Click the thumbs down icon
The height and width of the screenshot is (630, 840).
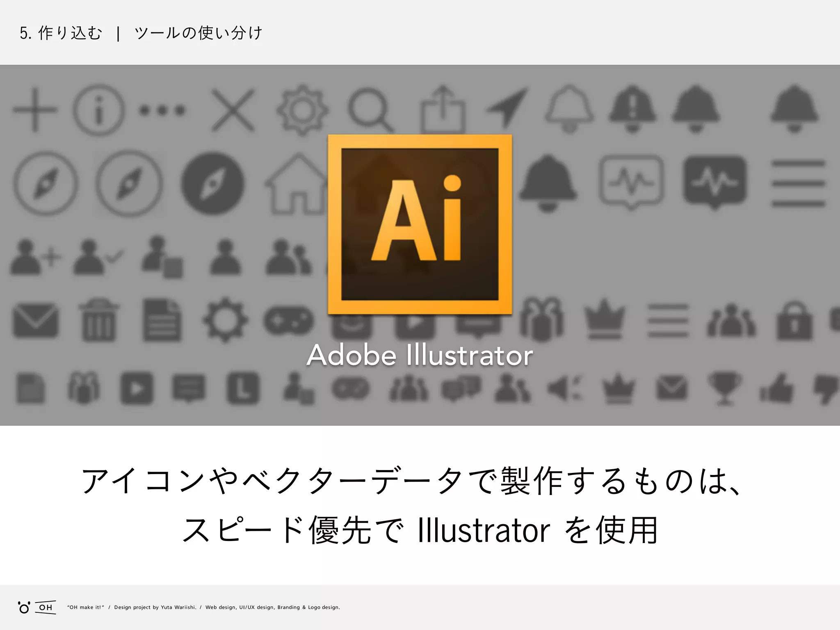[x=827, y=389]
